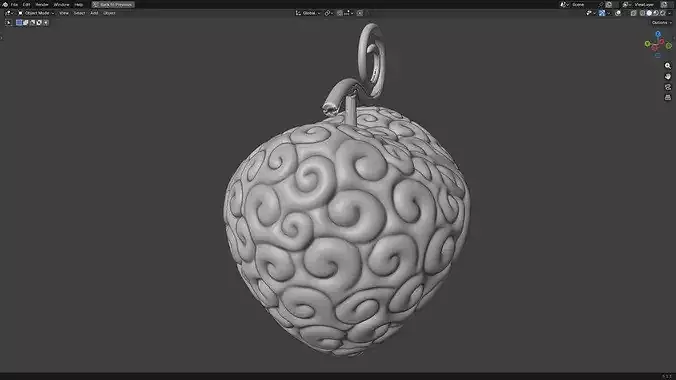
Task: Switch to solid shading
Action: tap(649, 13)
